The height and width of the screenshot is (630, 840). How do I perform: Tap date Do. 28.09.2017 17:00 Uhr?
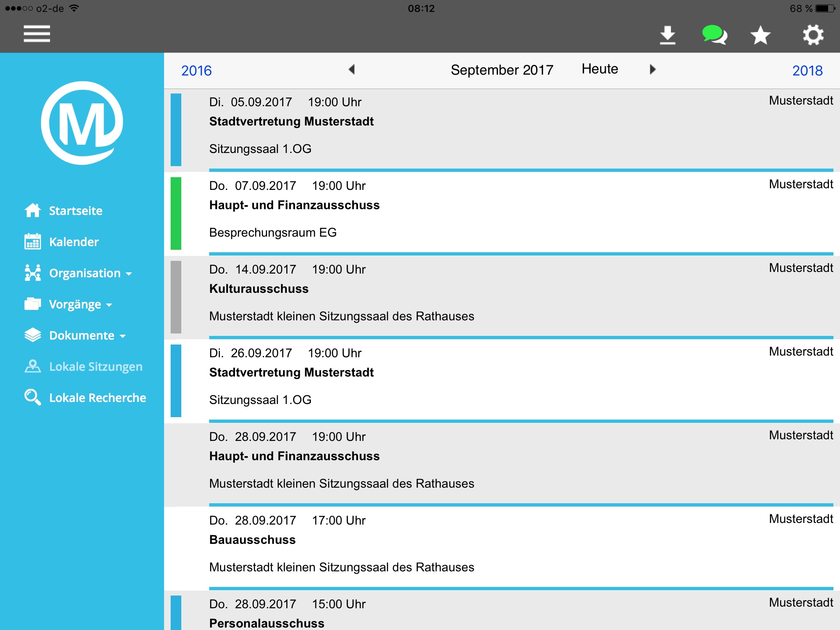click(x=287, y=520)
